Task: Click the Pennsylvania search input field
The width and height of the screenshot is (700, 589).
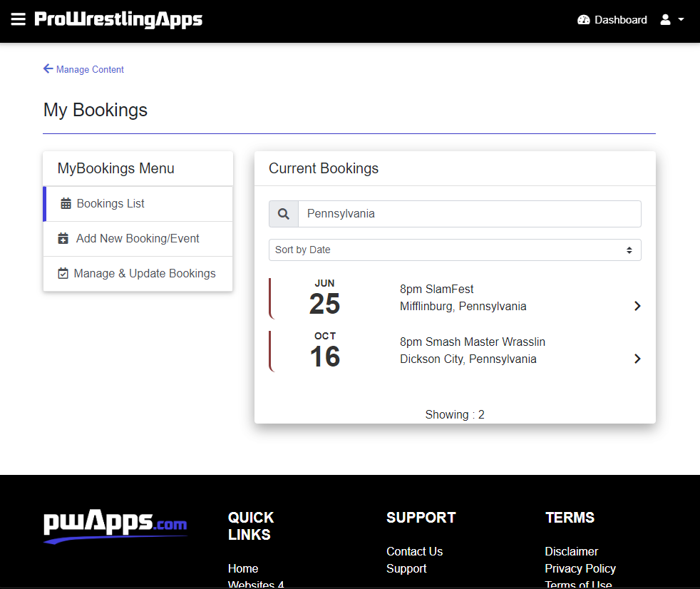Action: 469,214
